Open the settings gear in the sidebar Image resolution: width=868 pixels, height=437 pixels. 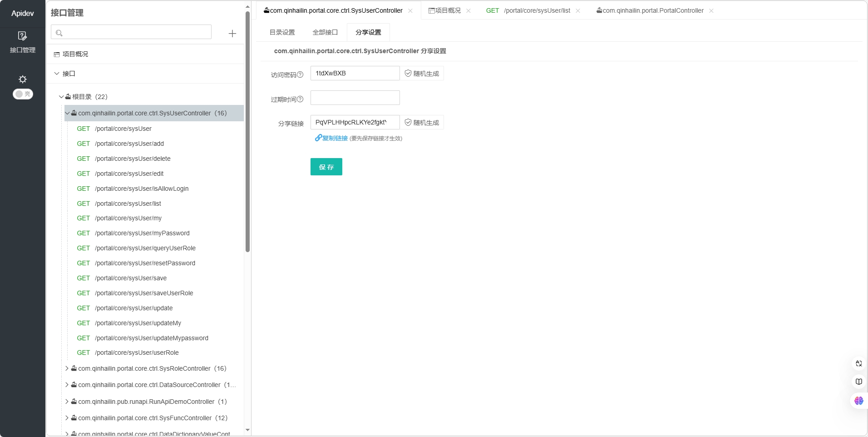tap(22, 79)
